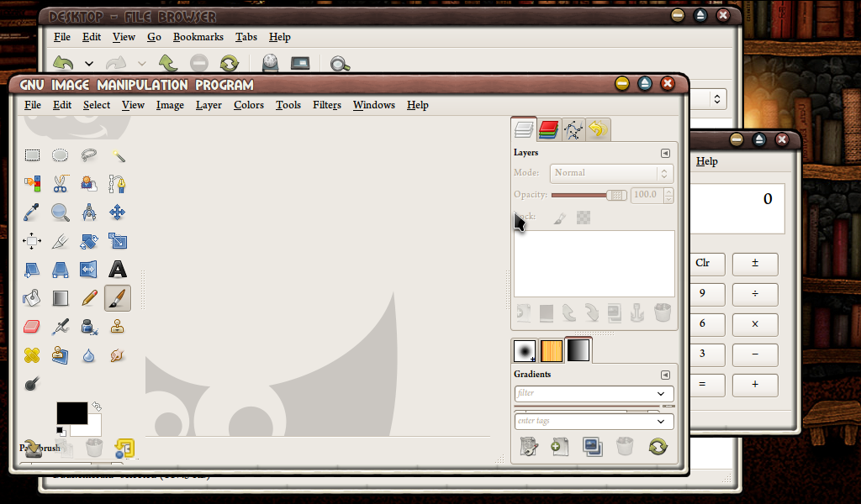Choose the Rotate tool

coord(89,241)
